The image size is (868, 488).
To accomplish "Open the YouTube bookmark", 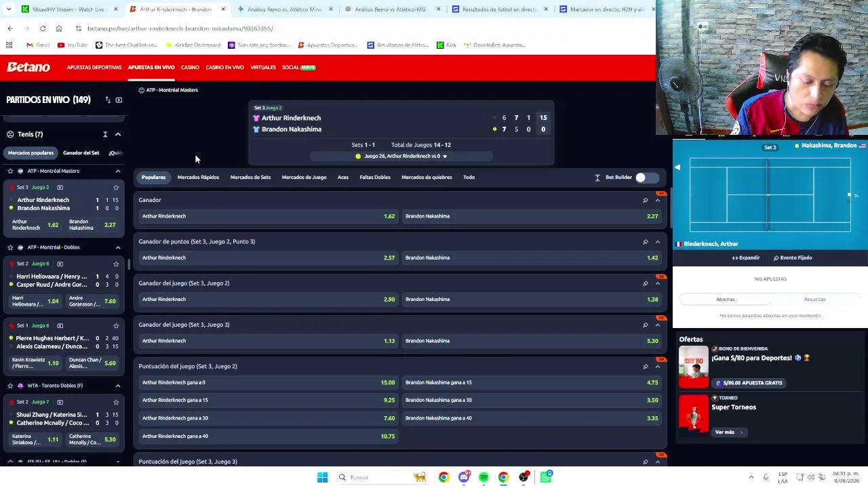I will coord(73,45).
